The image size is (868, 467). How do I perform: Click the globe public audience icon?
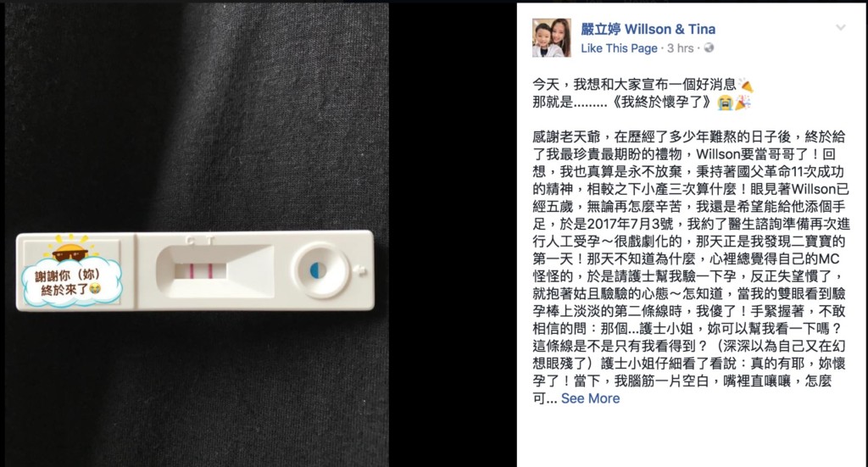(x=708, y=48)
